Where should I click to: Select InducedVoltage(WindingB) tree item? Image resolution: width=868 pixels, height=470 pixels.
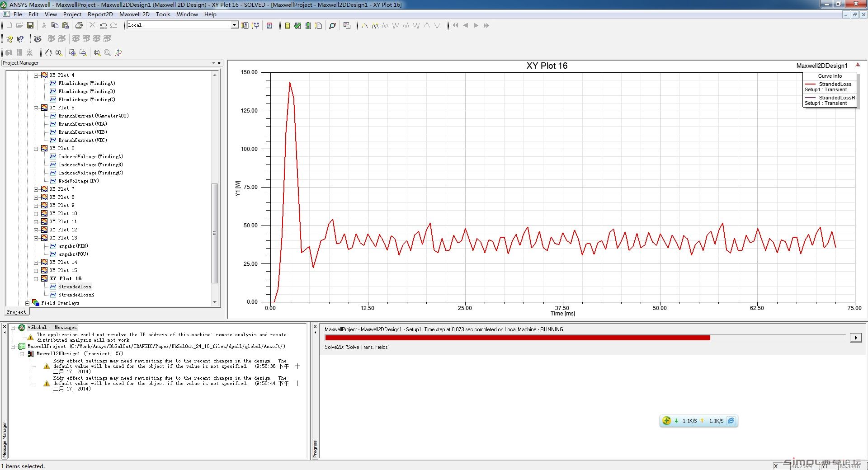pyautogui.click(x=91, y=164)
